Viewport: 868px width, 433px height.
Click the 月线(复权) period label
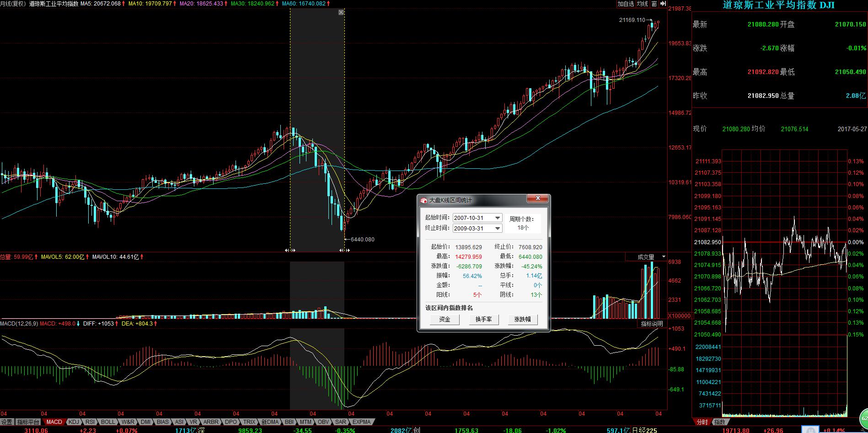pos(13,4)
